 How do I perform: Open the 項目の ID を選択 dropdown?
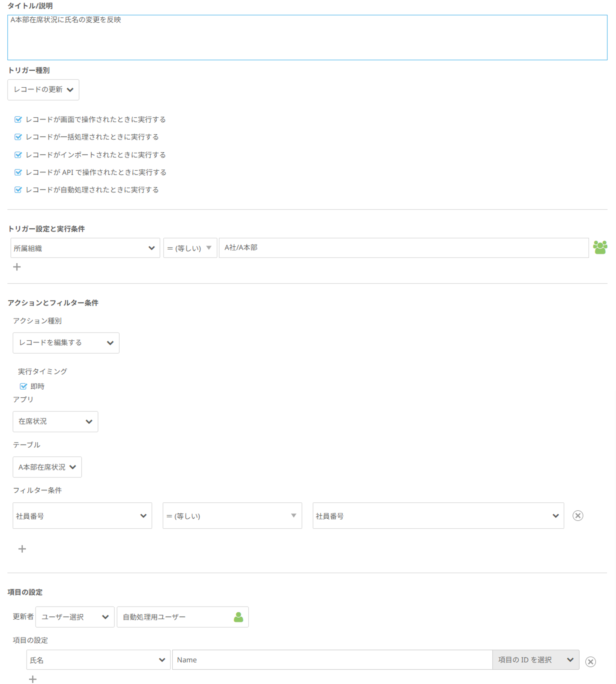point(536,660)
